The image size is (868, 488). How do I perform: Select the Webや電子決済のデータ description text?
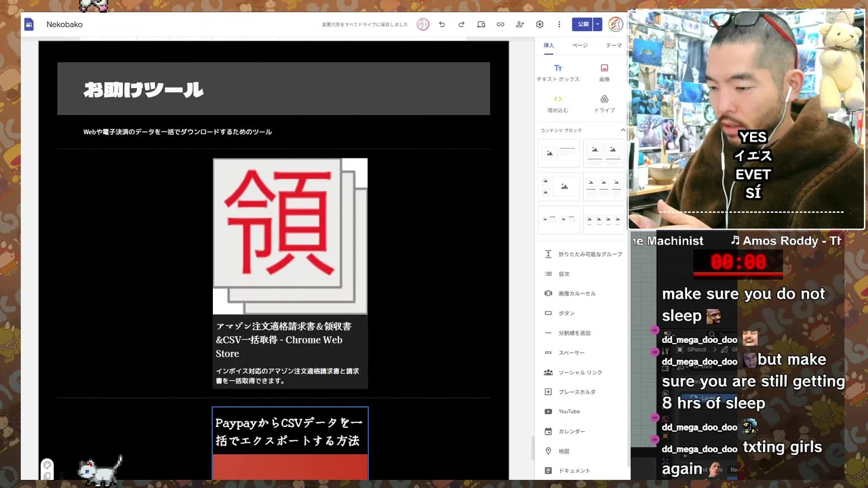[x=178, y=132]
